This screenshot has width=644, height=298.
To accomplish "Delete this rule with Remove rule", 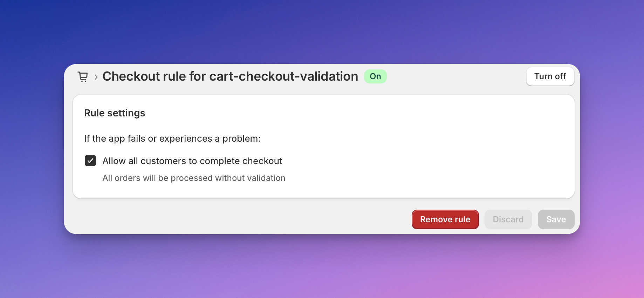I will (x=445, y=219).
